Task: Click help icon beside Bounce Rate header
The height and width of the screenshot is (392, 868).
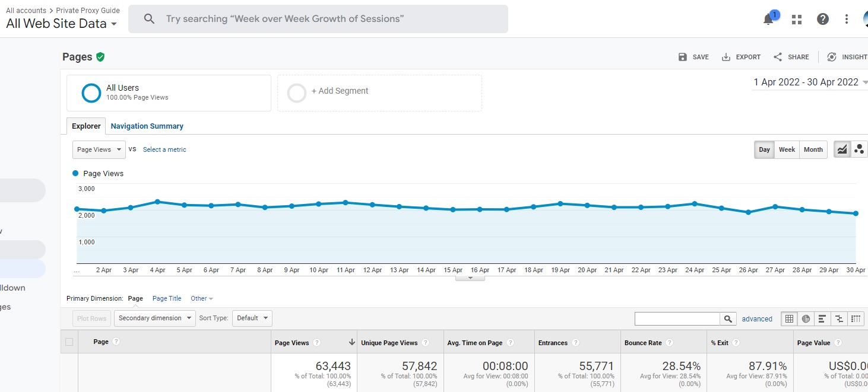Action: [669, 343]
